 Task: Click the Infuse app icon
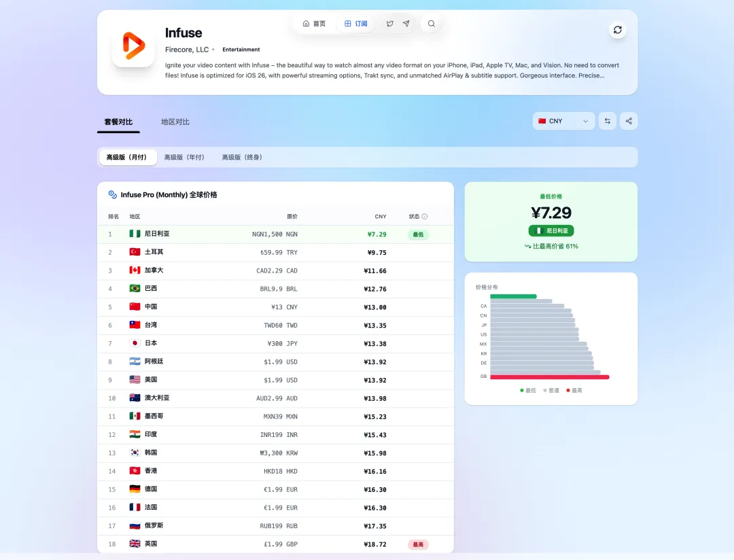(x=133, y=46)
